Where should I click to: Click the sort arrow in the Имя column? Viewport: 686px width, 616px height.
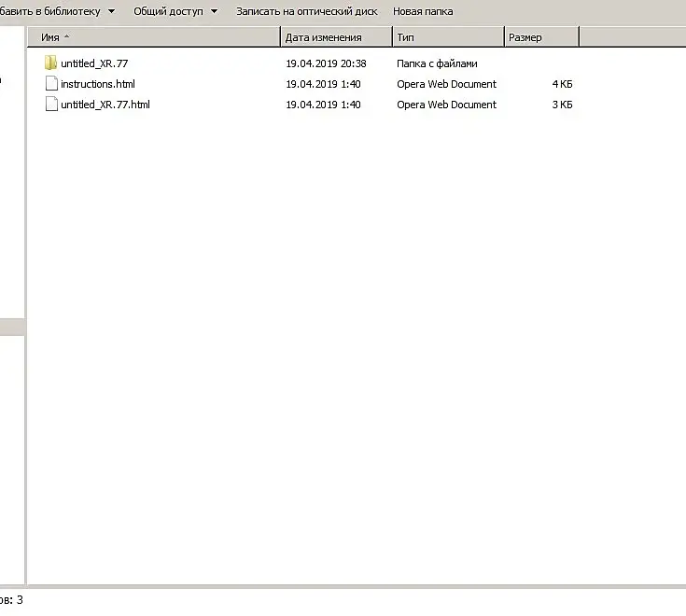[67, 36]
